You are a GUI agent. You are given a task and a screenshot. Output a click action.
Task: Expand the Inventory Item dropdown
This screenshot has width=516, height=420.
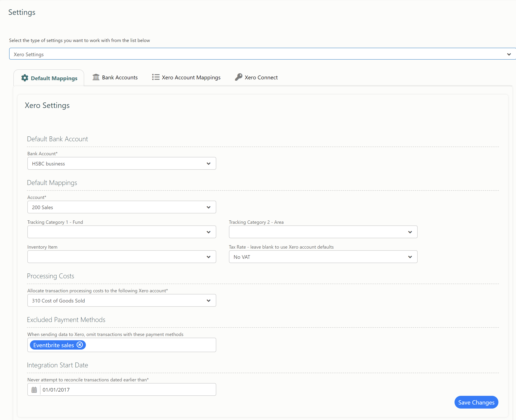(122, 257)
